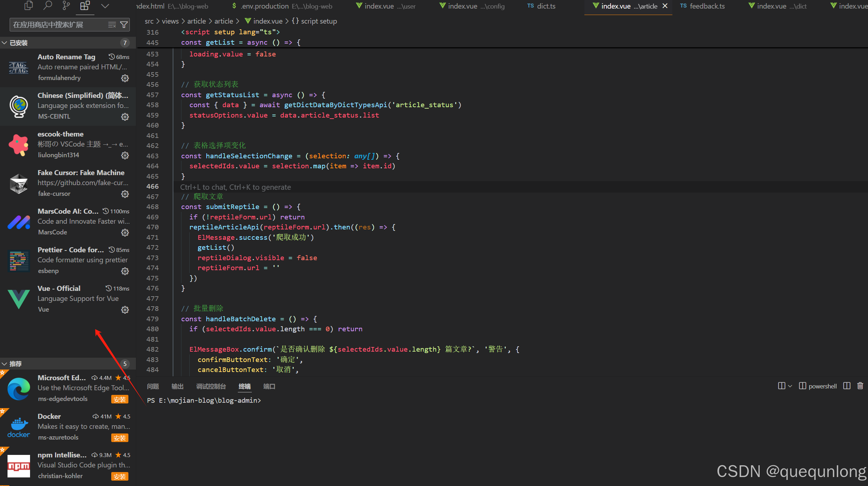
Task: Install the Docker extension
Action: click(119, 438)
